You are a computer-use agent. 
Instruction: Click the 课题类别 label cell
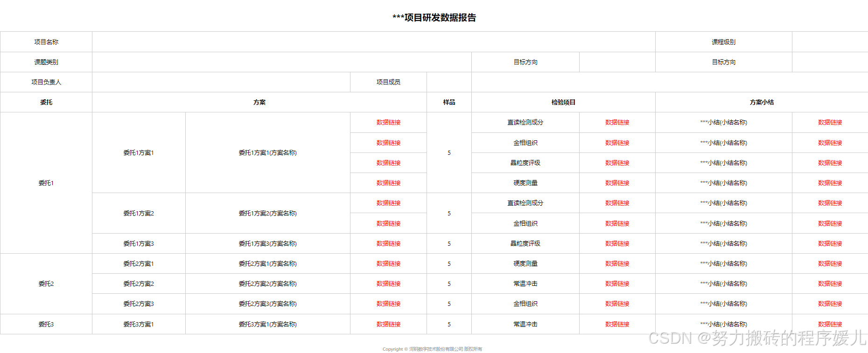coord(46,62)
